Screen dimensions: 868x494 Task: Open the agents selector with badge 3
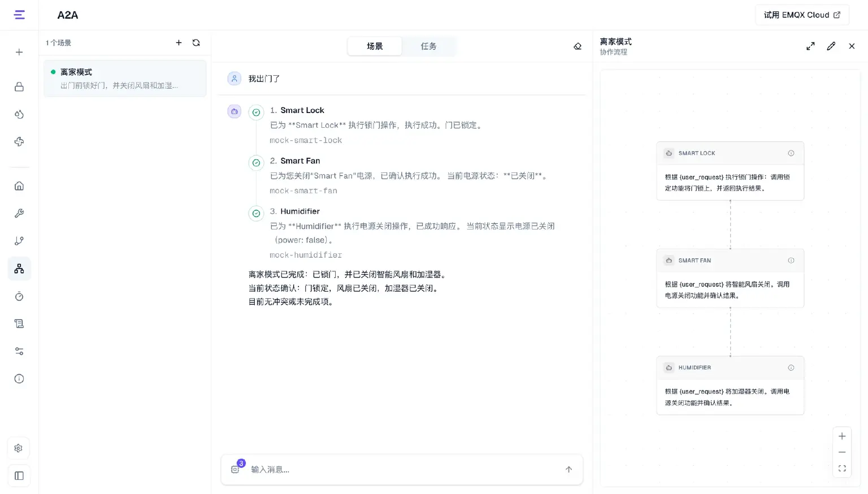236,469
